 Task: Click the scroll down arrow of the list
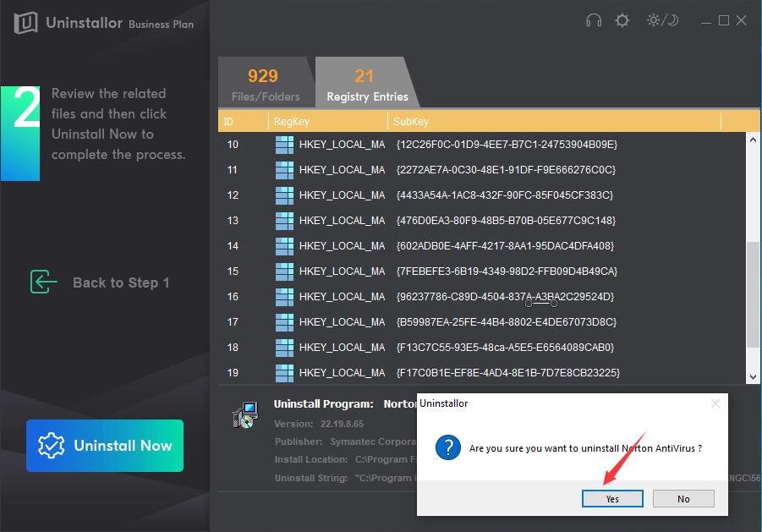(x=753, y=376)
